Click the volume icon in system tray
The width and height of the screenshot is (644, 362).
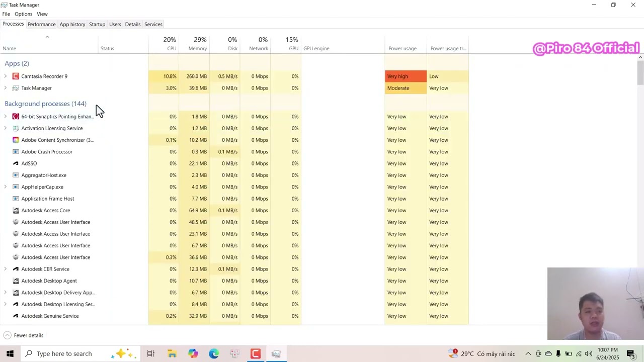pos(588,353)
